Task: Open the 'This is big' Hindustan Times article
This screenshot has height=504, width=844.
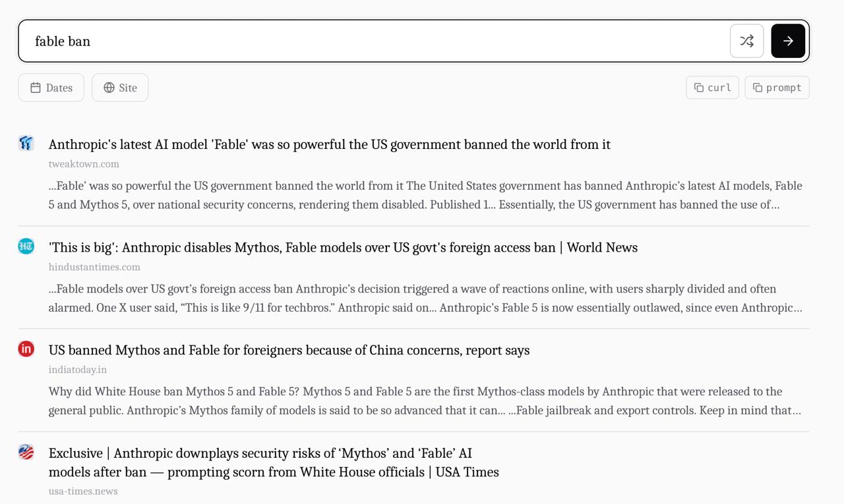Action: pyautogui.click(x=343, y=247)
